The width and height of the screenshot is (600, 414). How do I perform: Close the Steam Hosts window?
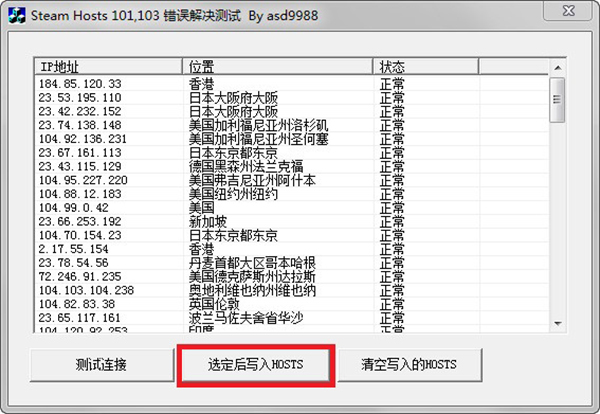coord(568,10)
